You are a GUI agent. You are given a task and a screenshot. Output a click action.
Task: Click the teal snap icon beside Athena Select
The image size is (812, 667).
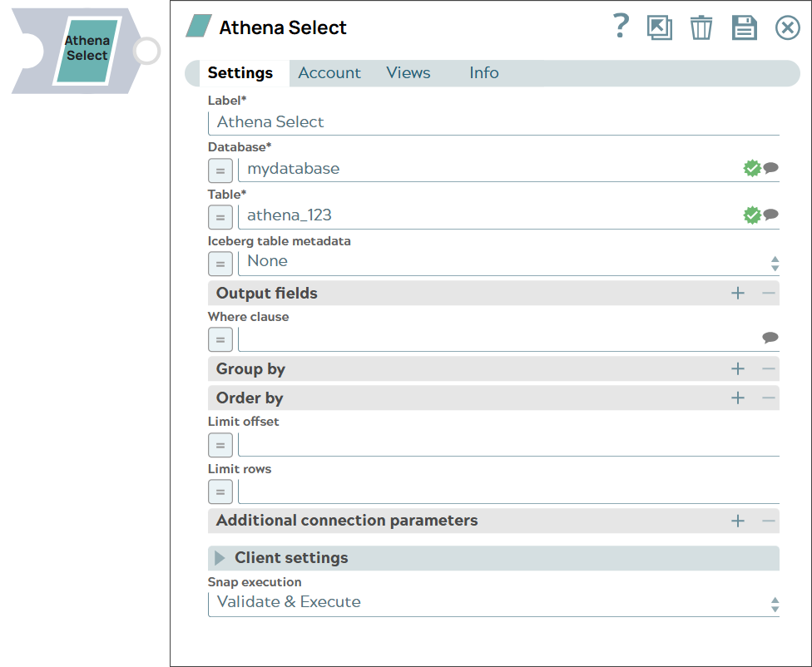pos(196,26)
